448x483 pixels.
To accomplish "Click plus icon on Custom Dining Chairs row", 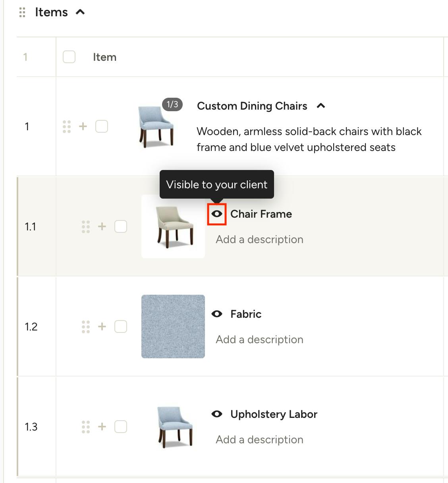I will coord(83,126).
